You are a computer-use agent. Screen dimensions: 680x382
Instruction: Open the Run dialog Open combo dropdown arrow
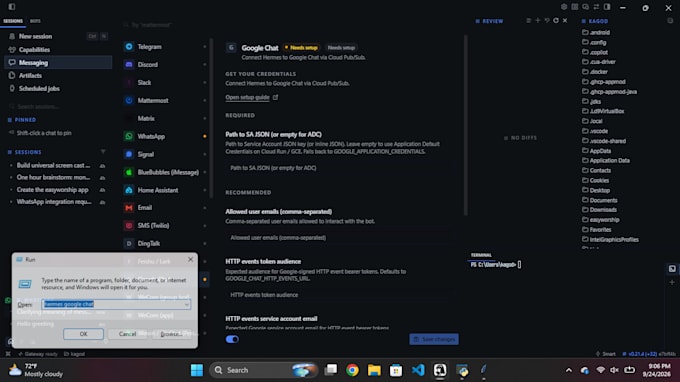[x=186, y=304]
